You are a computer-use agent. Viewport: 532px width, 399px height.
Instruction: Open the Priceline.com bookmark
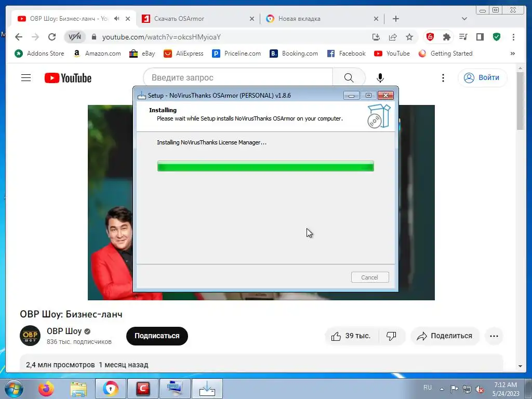click(x=236, y=54)
